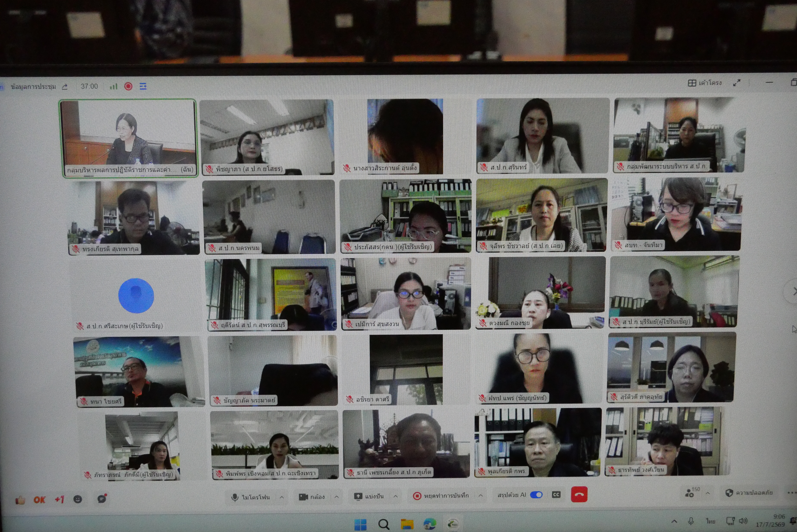Open Windows taskbar search
The image size is (797, 532).
coord(384,524)
